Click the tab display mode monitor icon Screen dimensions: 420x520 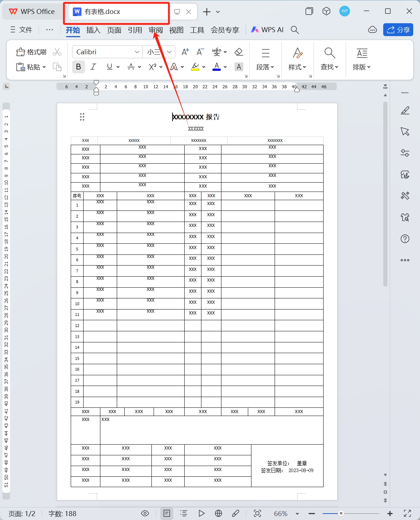click(x=177, y=12)
